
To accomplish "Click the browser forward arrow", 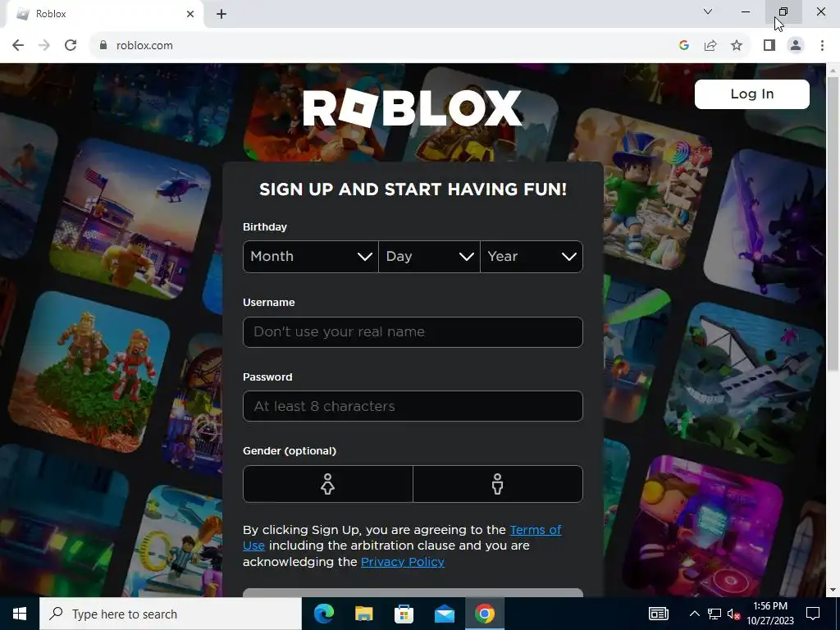I will [44, 46].
